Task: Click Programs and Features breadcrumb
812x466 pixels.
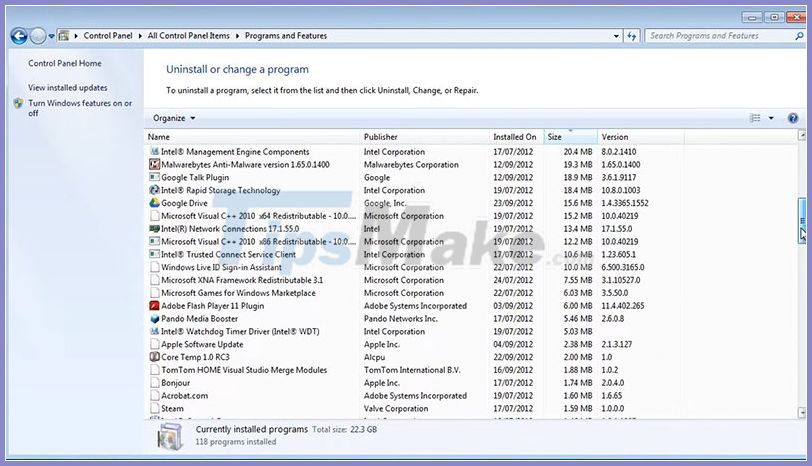Action: (x=286, y=36)
